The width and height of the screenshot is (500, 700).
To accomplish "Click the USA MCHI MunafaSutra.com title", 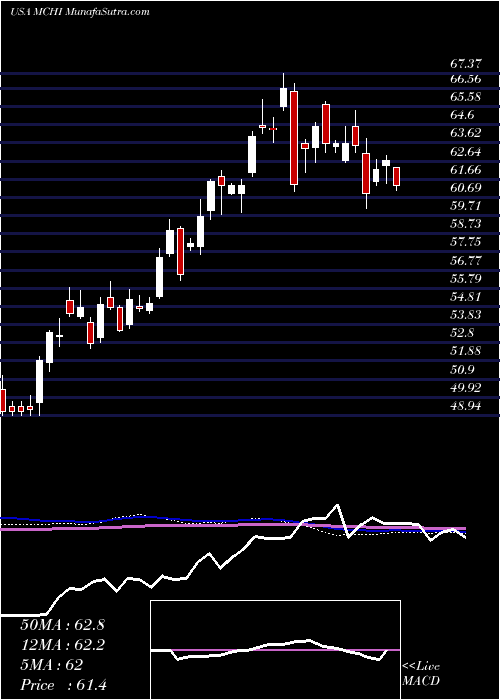I will [x=79, y=12].
